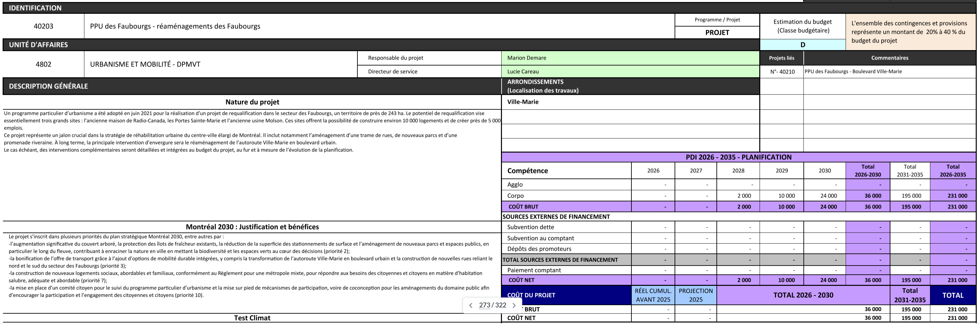
Task: Click the Test Climat heading
Action: [x=252, y=318]
